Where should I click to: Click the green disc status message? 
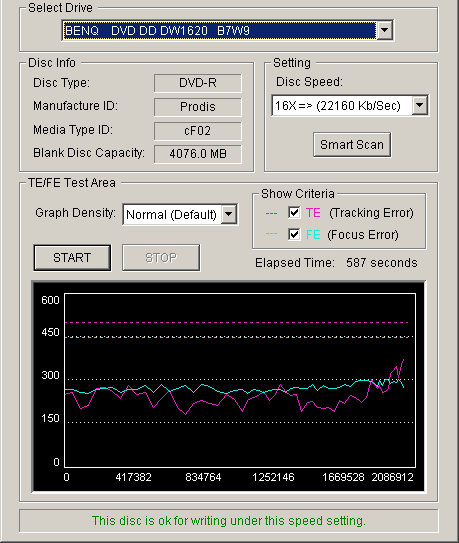[x=229, y=521]
